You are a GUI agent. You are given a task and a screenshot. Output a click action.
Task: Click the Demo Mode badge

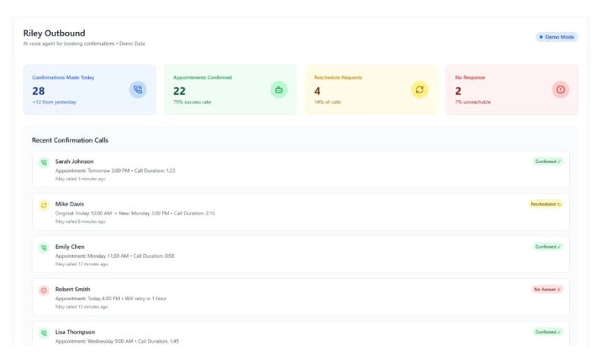tap(557, 36)
